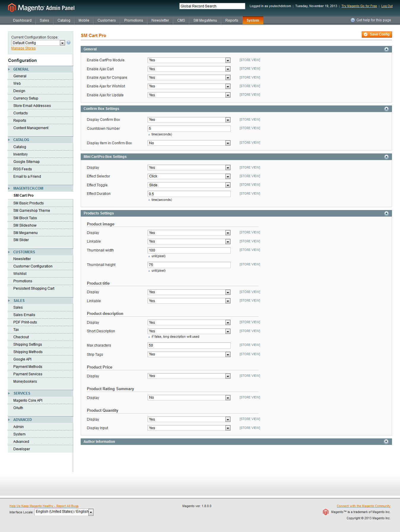400x532 pixels.
Task: Open the Reports top menu
Action: point(232,20)
